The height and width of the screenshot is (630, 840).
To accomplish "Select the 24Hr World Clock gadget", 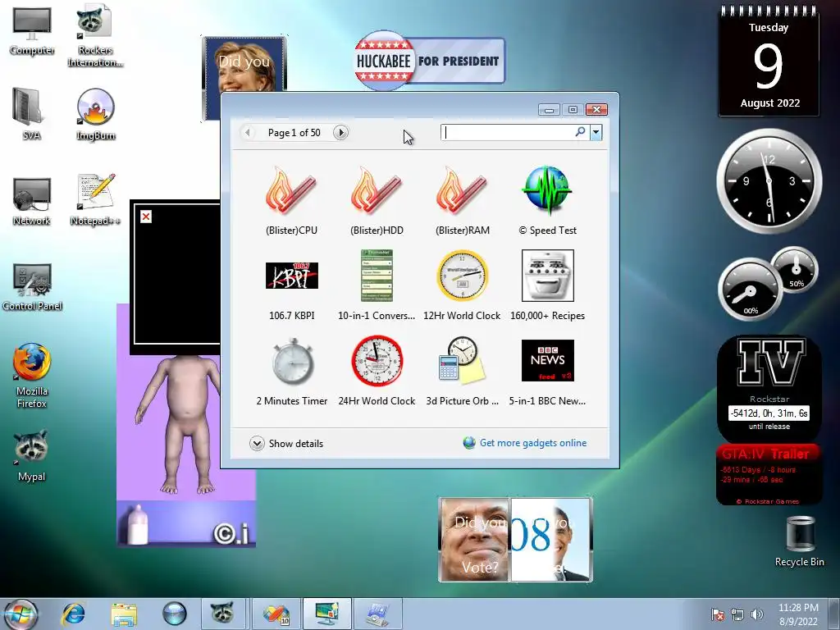I will (377, 372).
